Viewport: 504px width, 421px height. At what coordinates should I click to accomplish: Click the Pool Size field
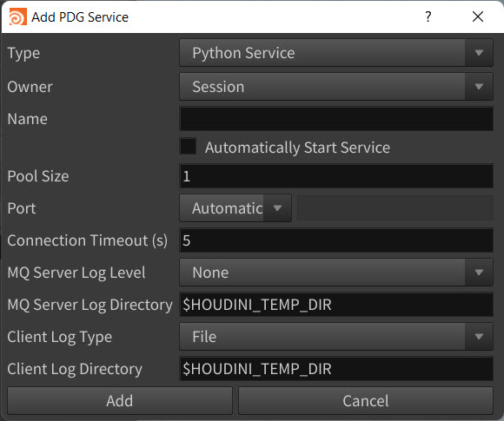click(336, 176)
